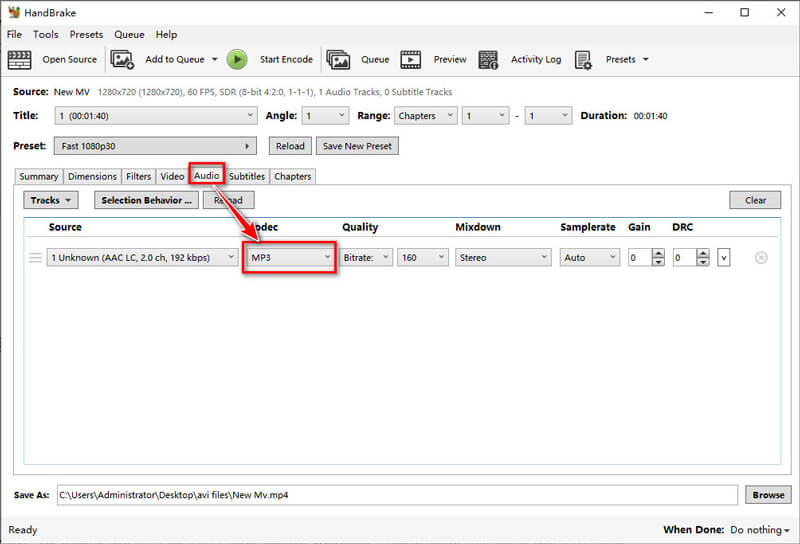
Task: Open the Range Chapters dropdown
Action: (x=425, y=116)
